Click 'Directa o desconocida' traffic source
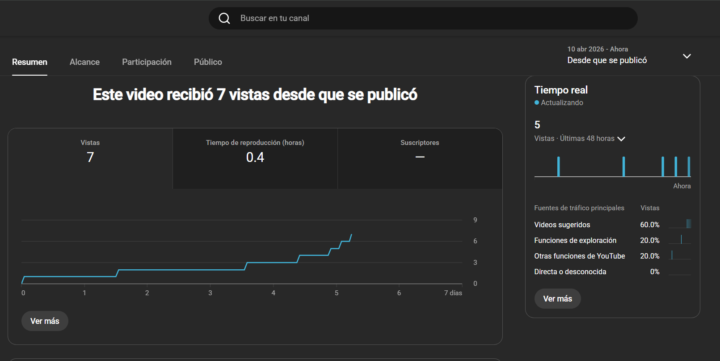 [x=570, y=271]
